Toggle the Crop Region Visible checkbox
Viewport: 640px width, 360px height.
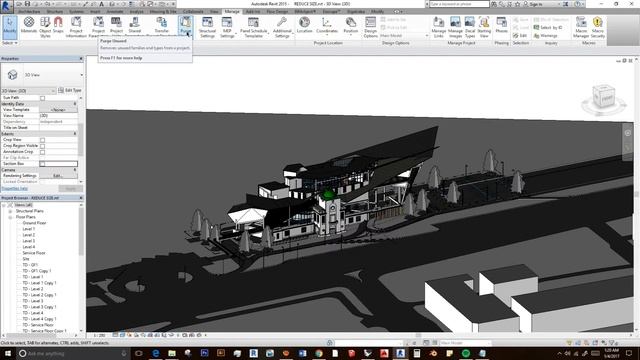[x=42, y=146]
